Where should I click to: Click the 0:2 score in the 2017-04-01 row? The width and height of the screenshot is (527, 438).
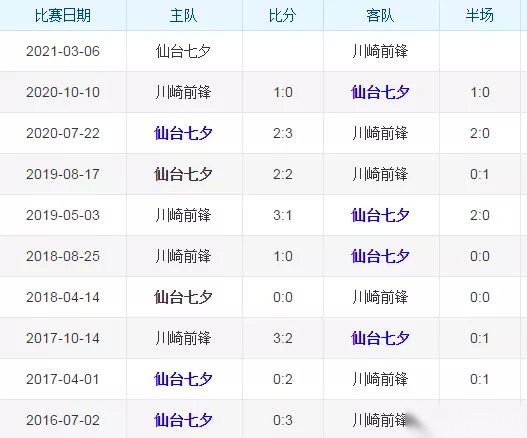(x=283, y=380)
